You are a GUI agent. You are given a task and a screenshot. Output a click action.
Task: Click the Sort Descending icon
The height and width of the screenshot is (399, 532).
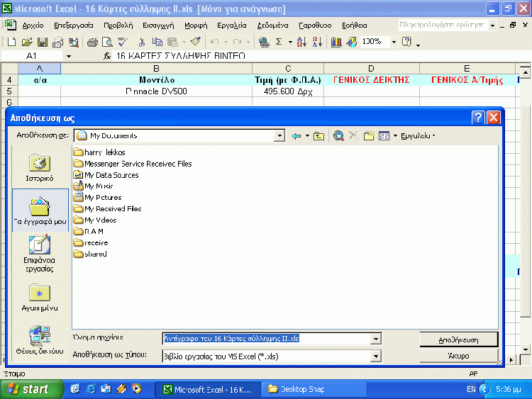317,42
